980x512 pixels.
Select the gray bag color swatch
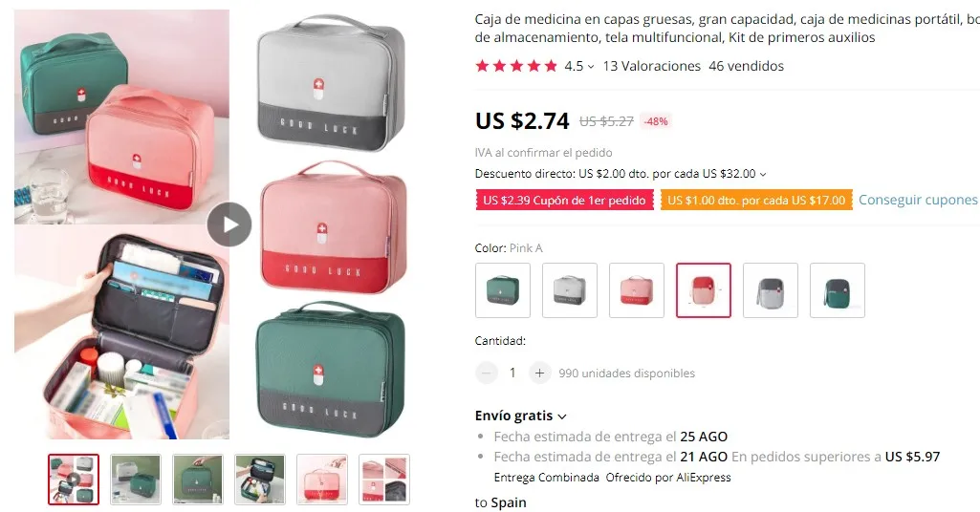pos(570,290)
